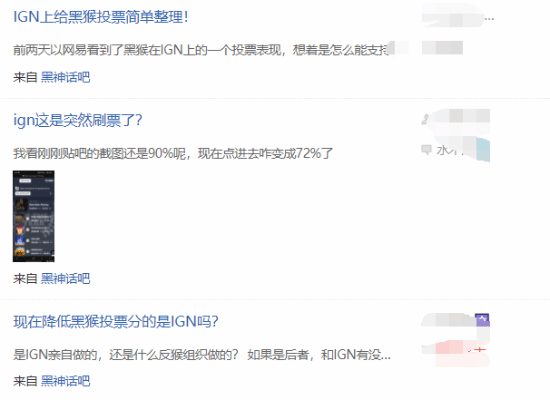Click the snippet starting '前两天以网易看到了'

pyautogui.click(x=201, y=50)
